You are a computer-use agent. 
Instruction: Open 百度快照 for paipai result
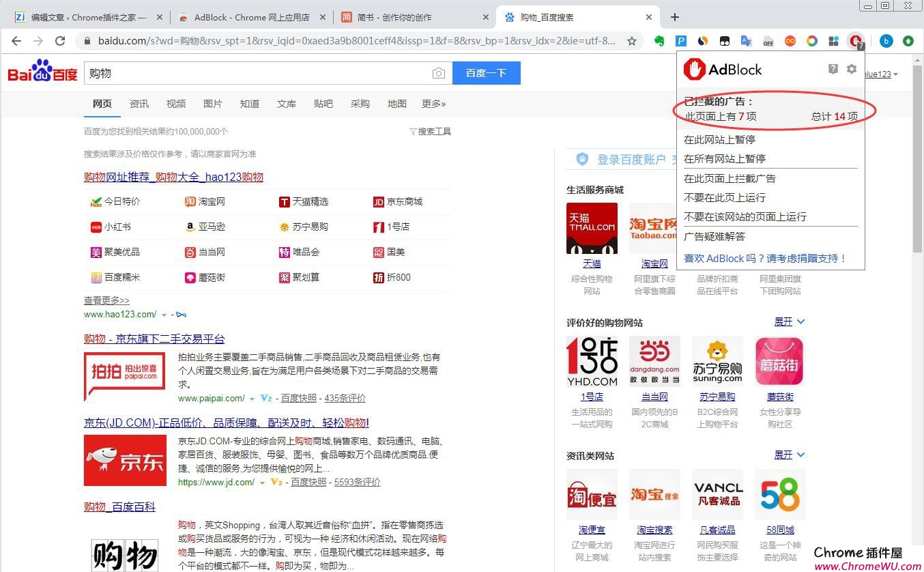(299, 398)
